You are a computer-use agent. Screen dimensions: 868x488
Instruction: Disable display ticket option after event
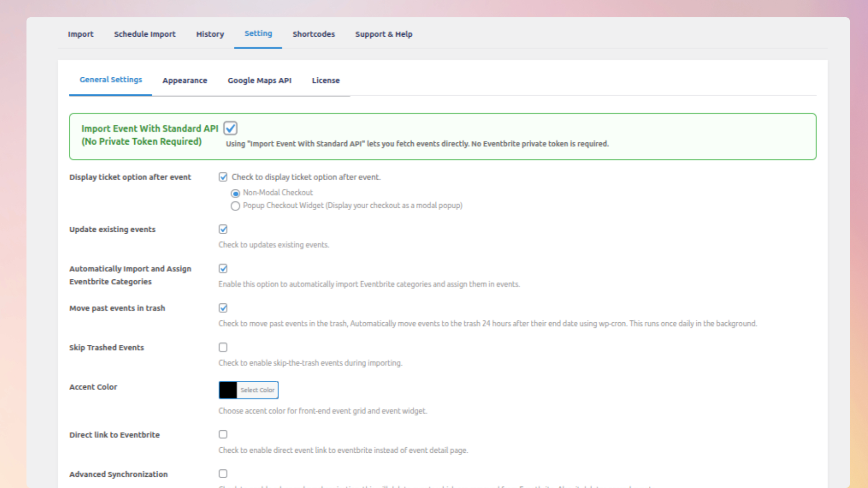(223, 177)
